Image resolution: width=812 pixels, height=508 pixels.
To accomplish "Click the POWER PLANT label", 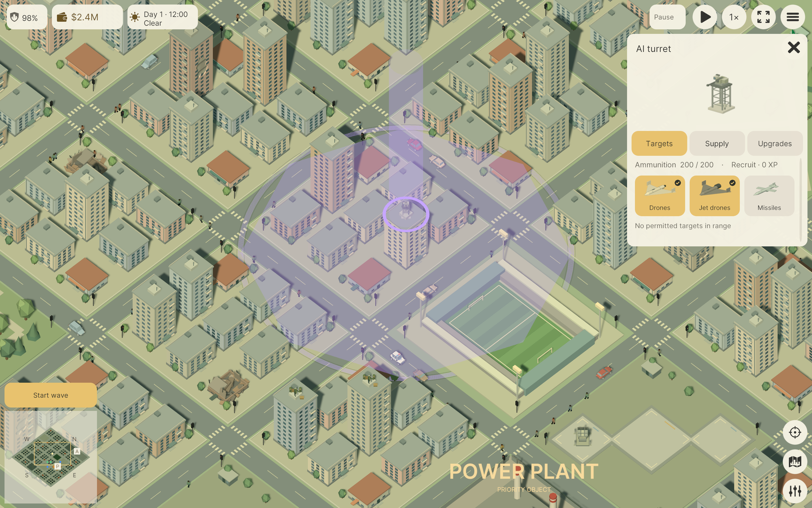I will coord(524,471).
